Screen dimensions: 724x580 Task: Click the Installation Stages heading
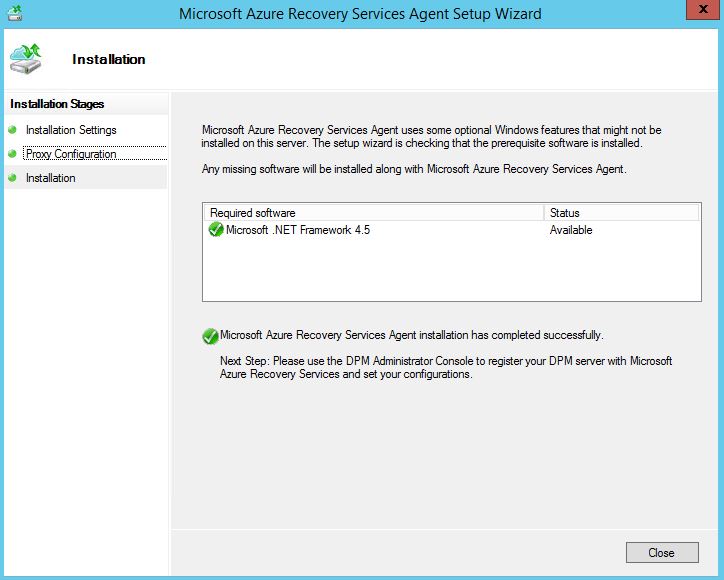coord(57,104)
